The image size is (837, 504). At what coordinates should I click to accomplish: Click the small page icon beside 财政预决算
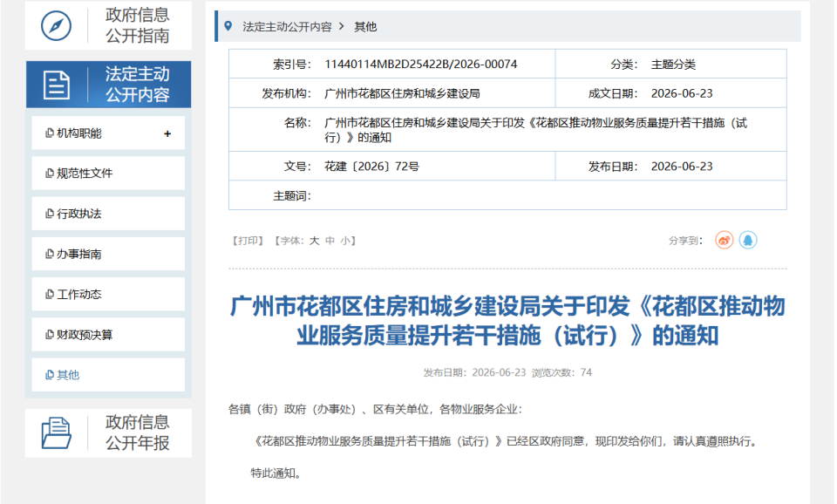(x=50, y=334)
